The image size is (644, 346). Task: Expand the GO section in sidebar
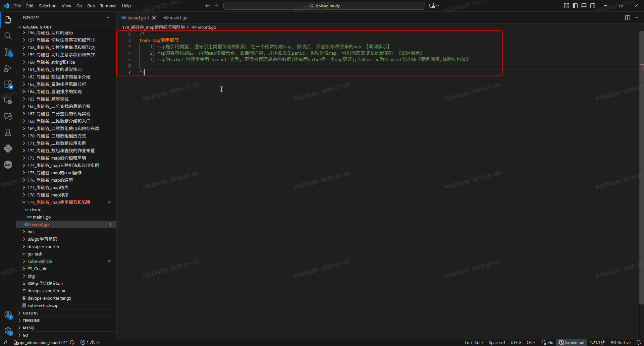coord(66,335)
